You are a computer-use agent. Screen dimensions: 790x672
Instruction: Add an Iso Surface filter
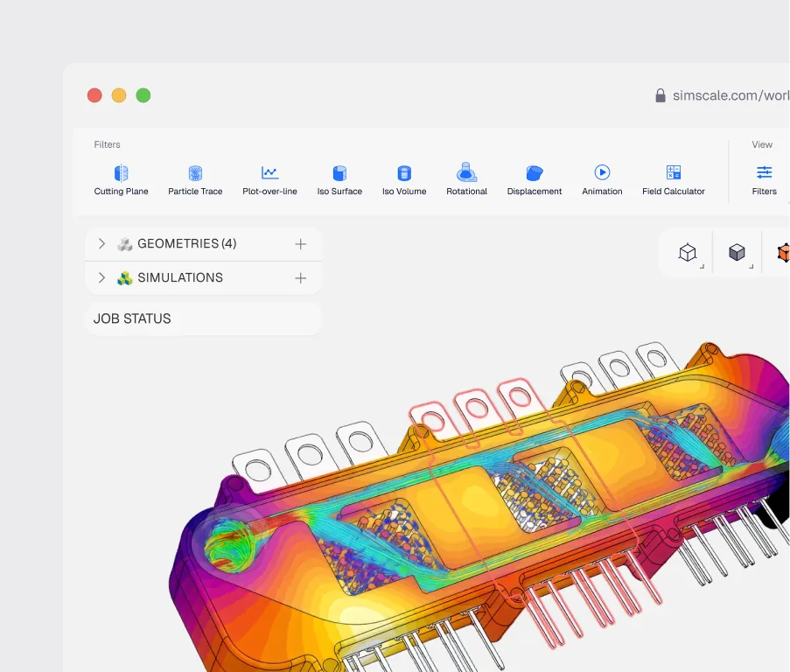tap(339, 180)
